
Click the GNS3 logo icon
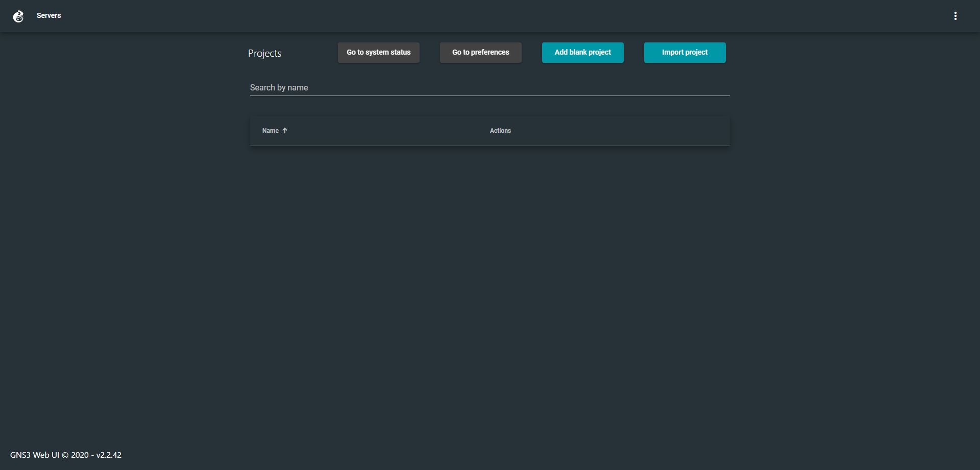point(18,16)
